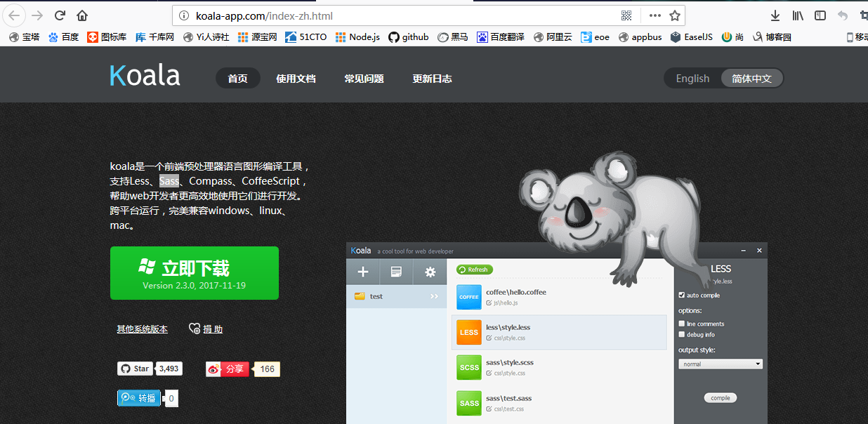Select the 首页 navigation tab

(237, 79)
